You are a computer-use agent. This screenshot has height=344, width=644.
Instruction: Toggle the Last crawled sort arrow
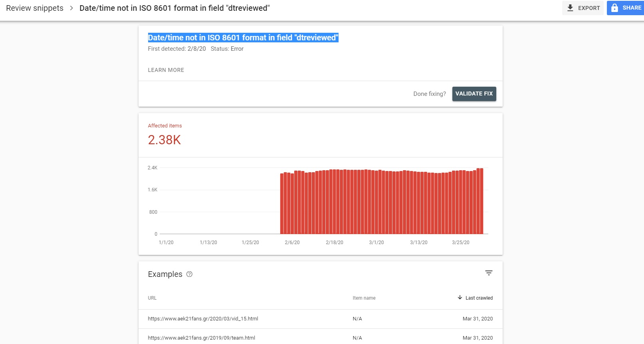click(x=460, y=298)
